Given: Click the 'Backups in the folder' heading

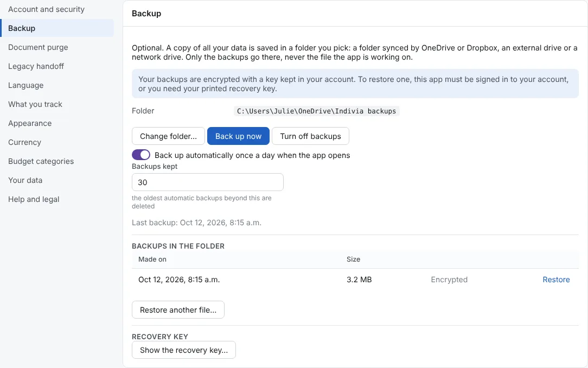Looking at the screenshot, I should point(178,246).
